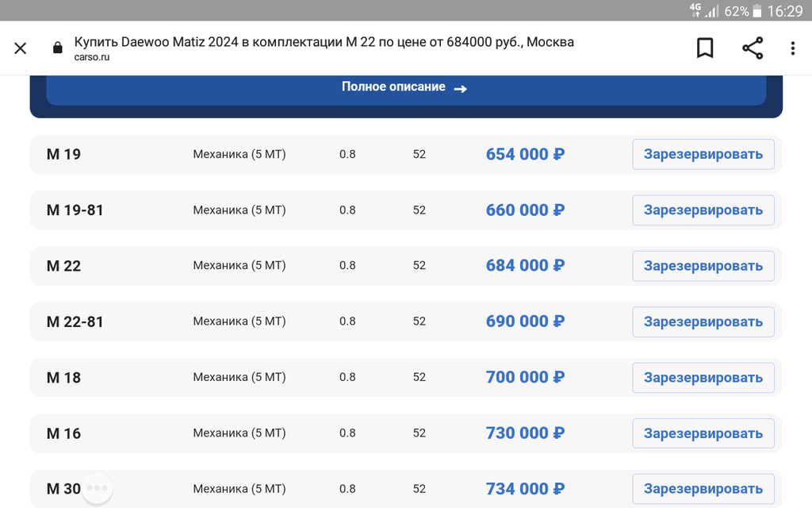Open the three-dot overflow menu
The width and height of the screenshot is (812, 508).
(x=792, y=48)
